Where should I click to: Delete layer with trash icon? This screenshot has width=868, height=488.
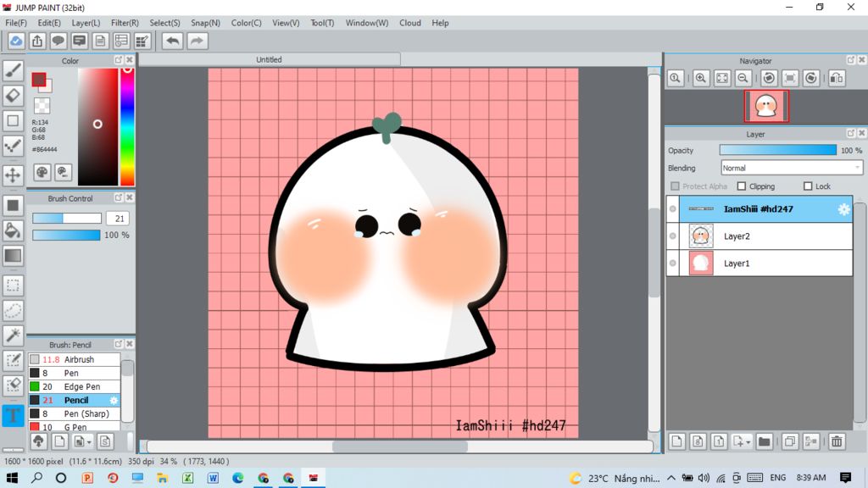tap(837, 441)
